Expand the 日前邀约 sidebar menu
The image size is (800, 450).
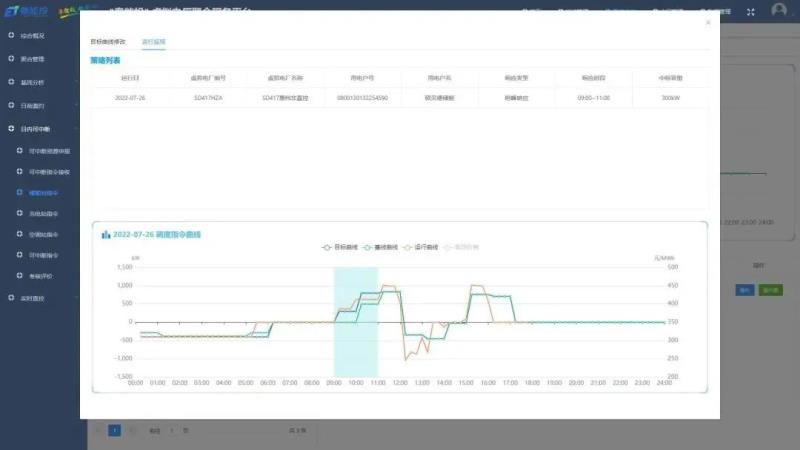point(40,105)
